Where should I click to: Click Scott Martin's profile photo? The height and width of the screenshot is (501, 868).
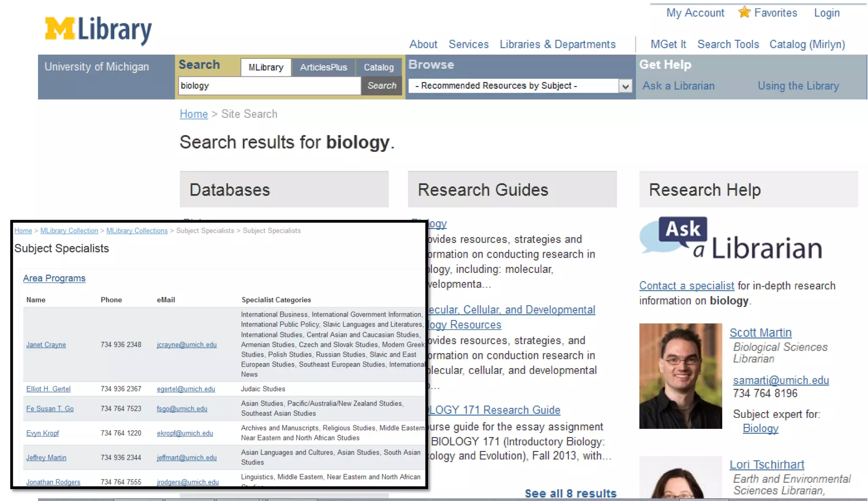680,376
